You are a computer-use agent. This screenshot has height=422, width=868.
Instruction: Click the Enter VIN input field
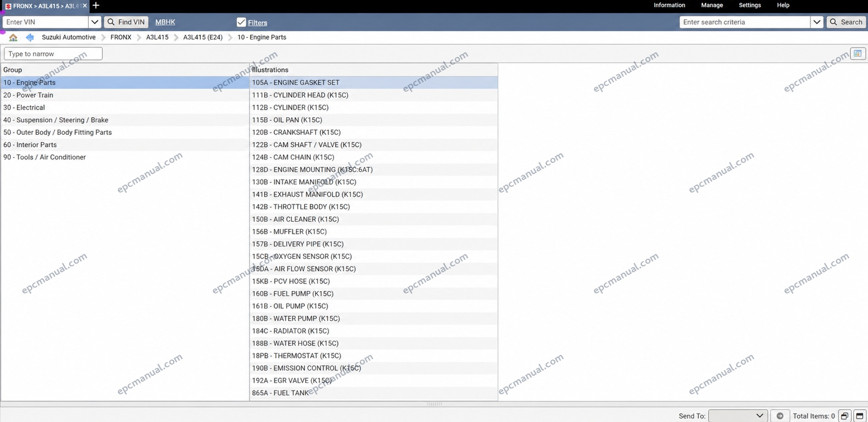pos(45,22)
